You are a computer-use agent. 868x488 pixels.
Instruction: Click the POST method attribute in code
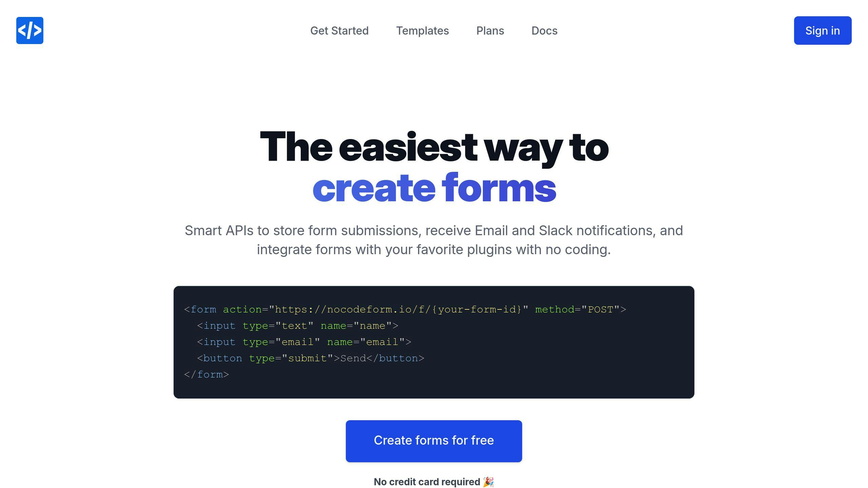point(600,309)
